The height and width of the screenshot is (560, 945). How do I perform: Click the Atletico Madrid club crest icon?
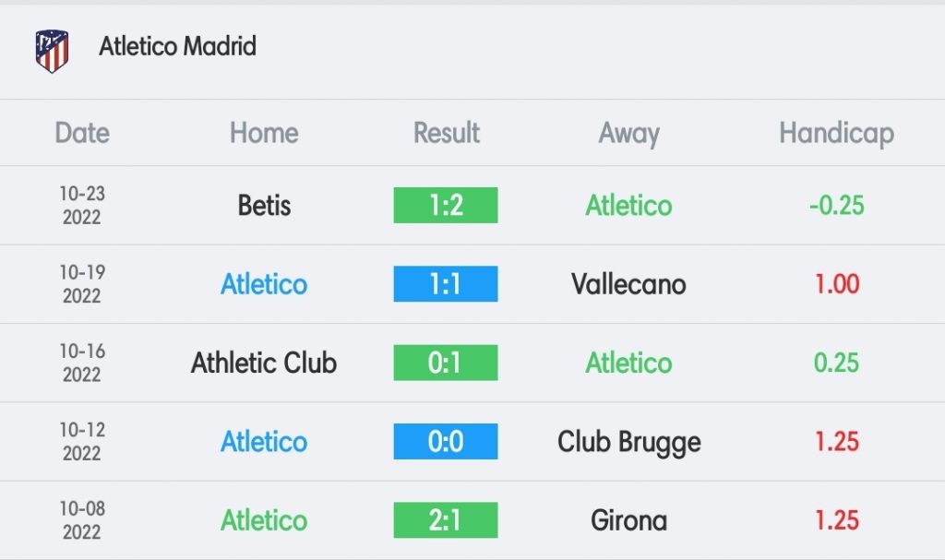pyautogui.click(x=52, y=51)
